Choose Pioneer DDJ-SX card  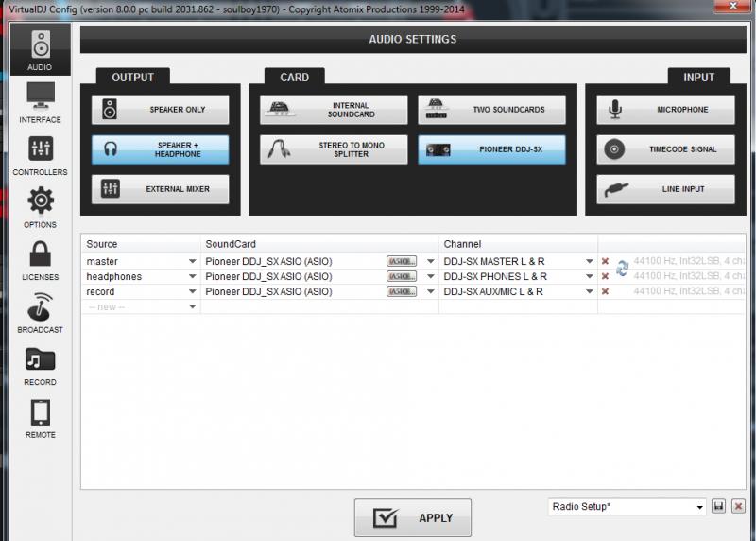pyautogui.click(x=491, y=149)
